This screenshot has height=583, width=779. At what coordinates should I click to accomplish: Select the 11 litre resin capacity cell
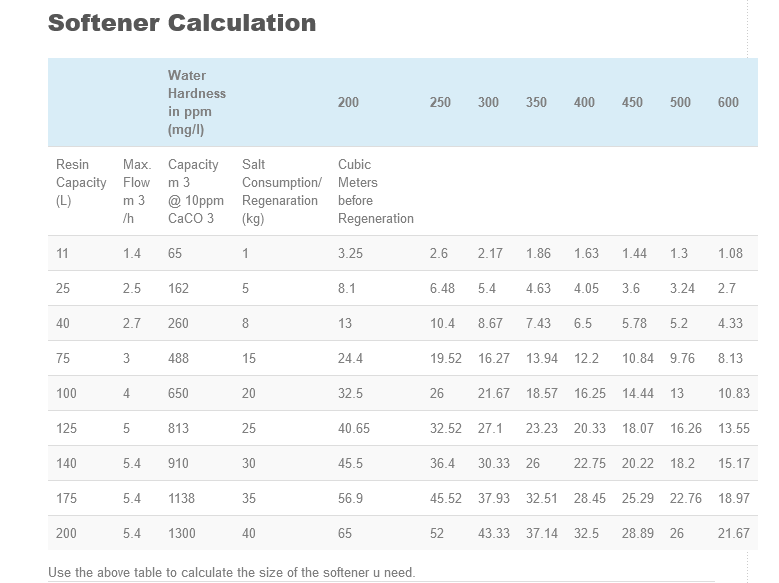(62, 254)
